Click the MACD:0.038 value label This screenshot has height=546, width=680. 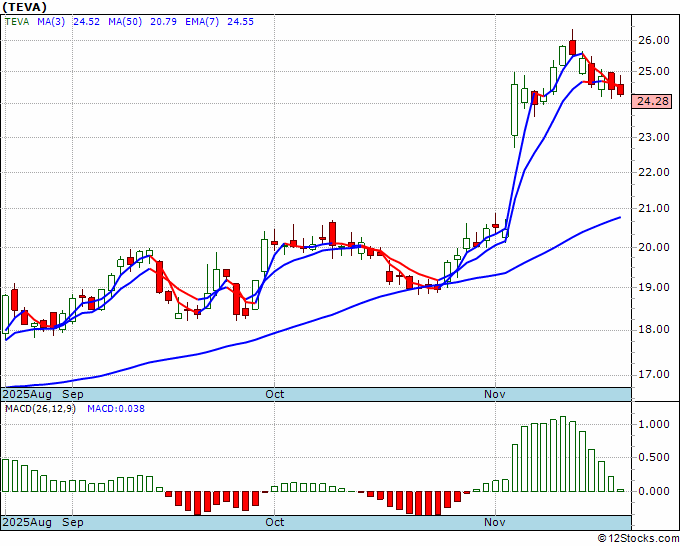[116, 409]
